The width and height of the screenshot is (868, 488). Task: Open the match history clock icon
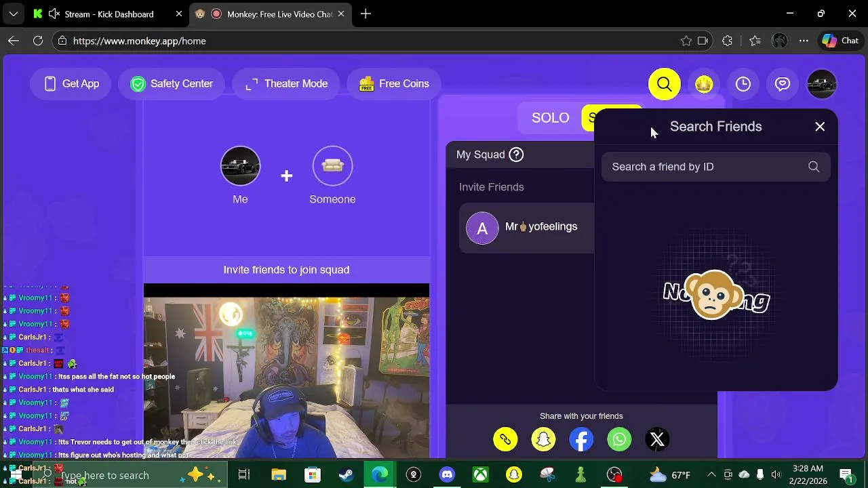[x=743, y=84]
